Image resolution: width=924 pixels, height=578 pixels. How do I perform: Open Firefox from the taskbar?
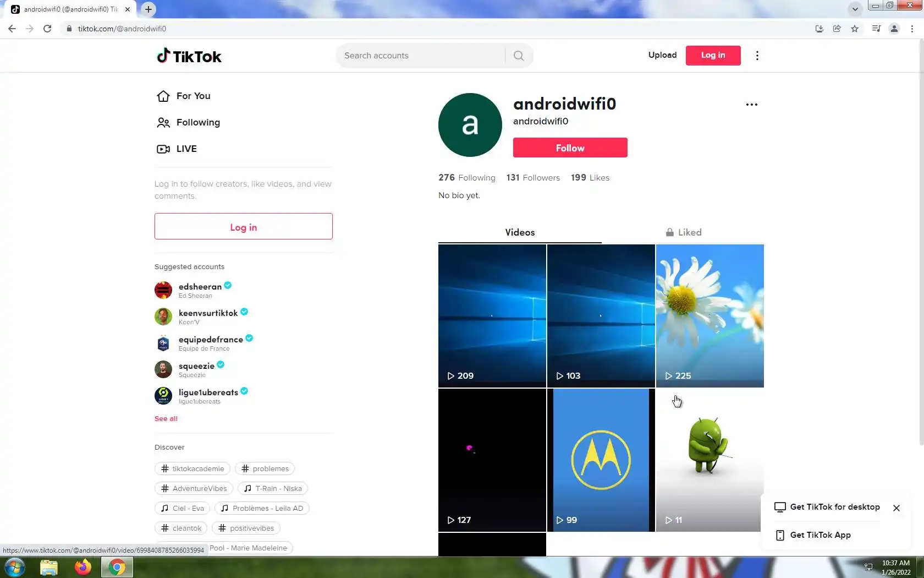pyautogui.click(x=83, y=567)
